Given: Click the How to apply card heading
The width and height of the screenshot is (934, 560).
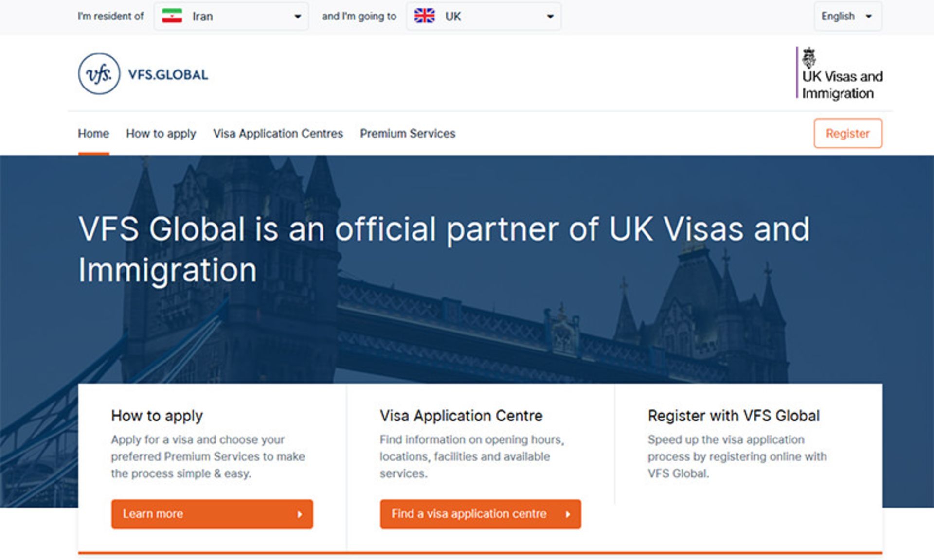Looking at the screenshot, I should coord(157,416).
